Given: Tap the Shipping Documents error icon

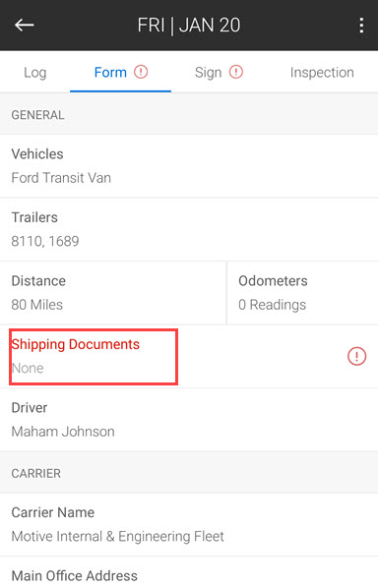Looking at the screenshot, I should [356, 356].
